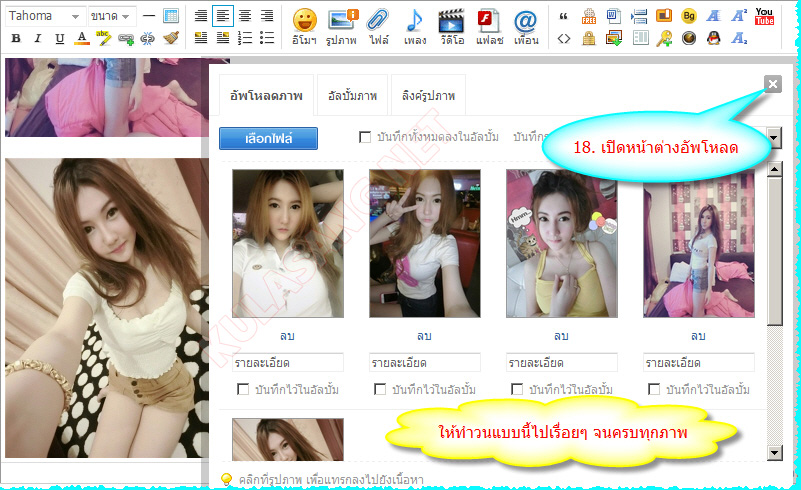Insert a numbered list
Image resolution: width=801 pixels, height=490 pixels.
tap(245, 38)
